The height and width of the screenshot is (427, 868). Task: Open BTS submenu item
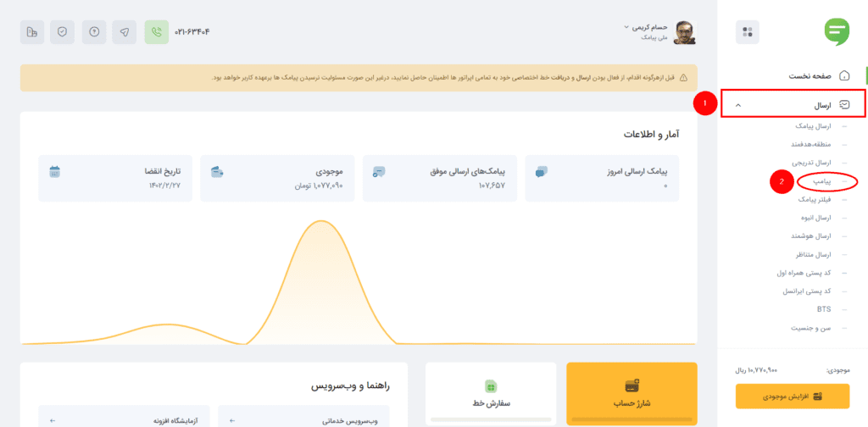[x=824, y=309]
